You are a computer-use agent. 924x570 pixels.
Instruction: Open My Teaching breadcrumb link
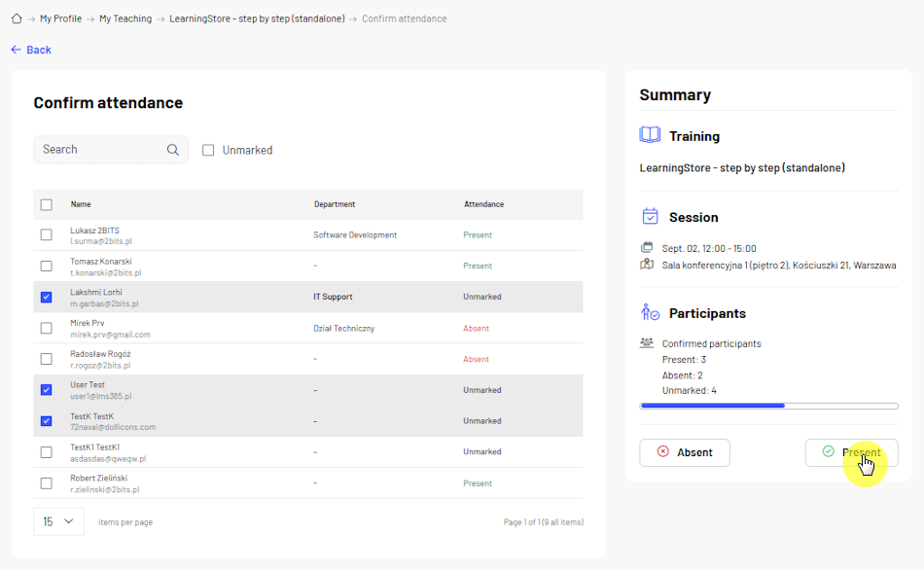[x=125, y=18]
